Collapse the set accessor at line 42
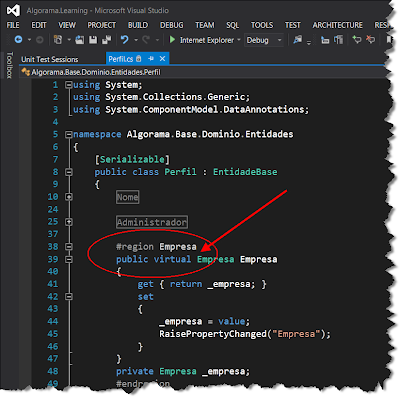The width and height of the screenshot is (400, 397). 69,297
